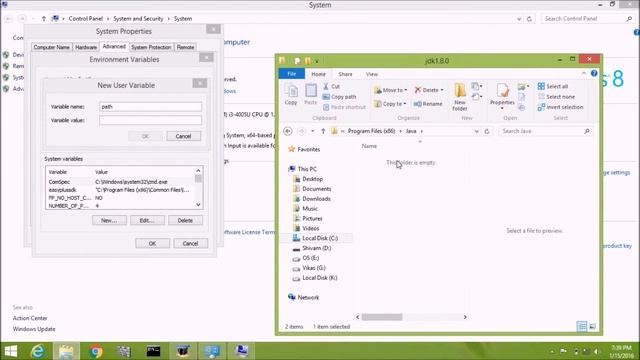Click Rename in the Organize group
640x360 pixels.
point(428,104)
